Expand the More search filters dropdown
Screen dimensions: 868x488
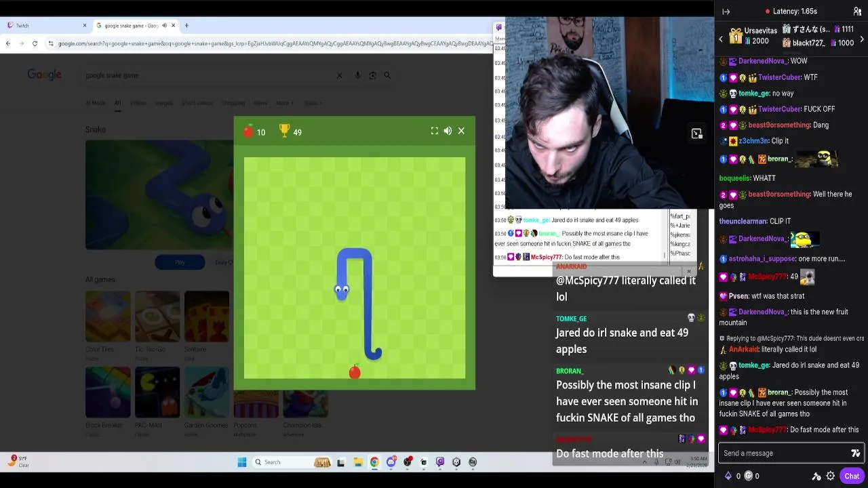[284, 103]
